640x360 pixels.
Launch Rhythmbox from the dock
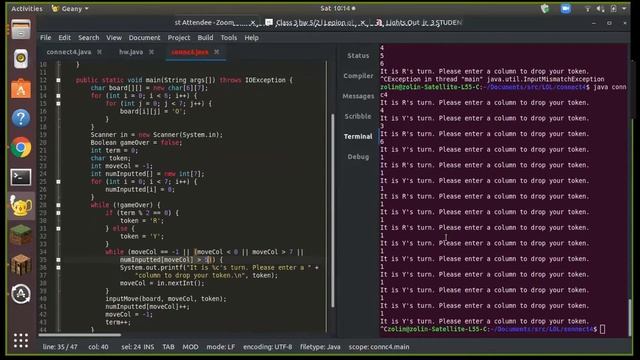tap(21, 59)
